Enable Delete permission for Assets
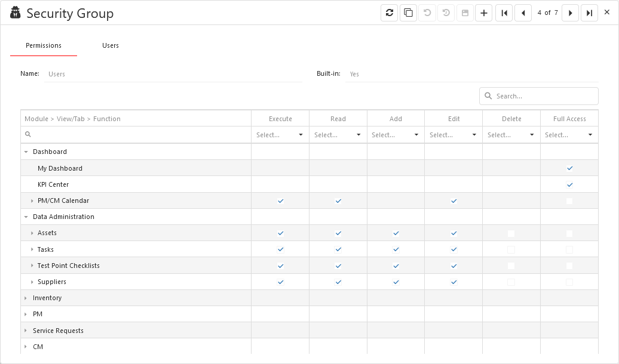This screenshot has width=619, height=364. pyautogui.click(x=511, y=233)
